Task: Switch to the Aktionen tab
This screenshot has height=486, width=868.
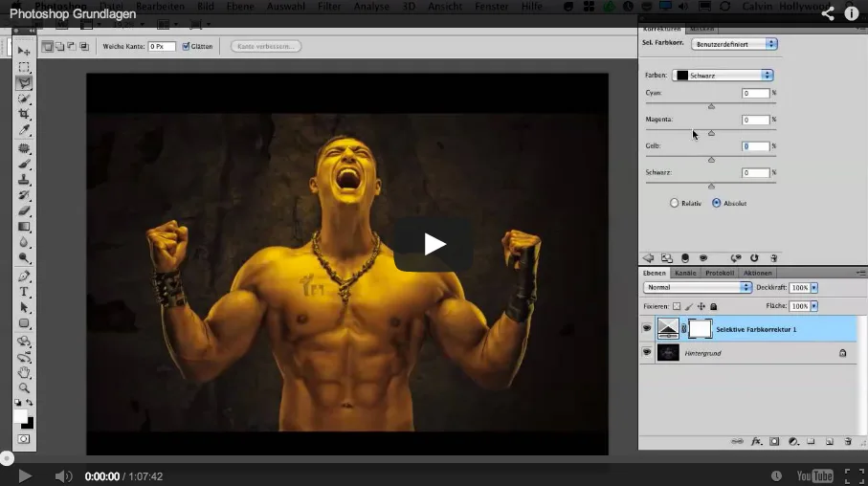Action: (757, 273)
